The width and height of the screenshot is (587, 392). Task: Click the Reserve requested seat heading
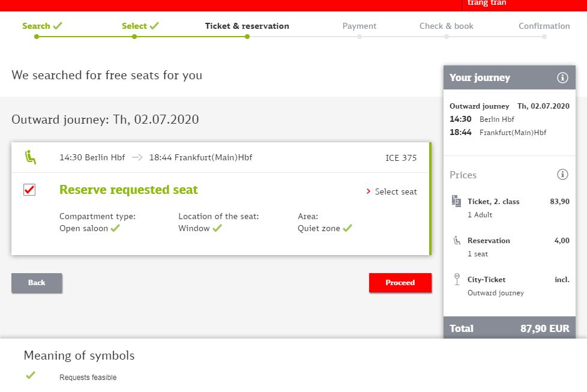tap(128, 190)
